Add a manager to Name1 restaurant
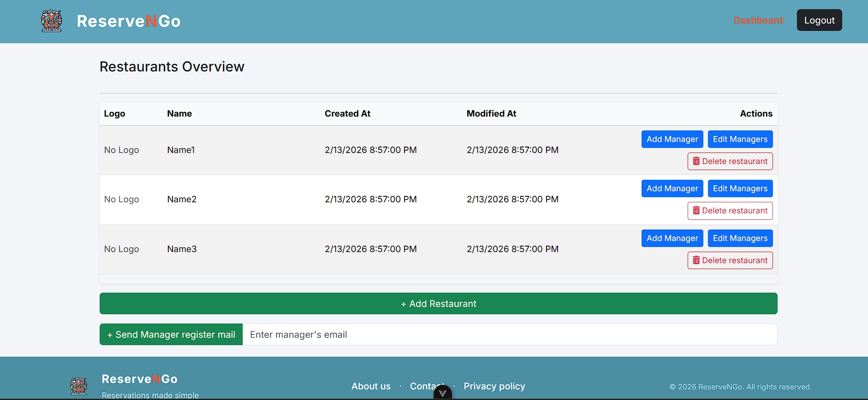Image resolution: width=868 pixels, height=400 pixels. pyautogui.click(x=672, y=139)
